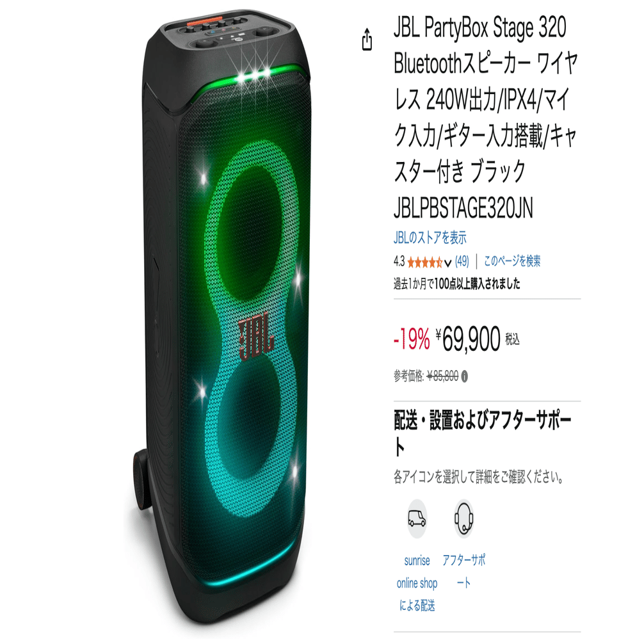Screen dimensions: 644x644
Task: Open the (49) customer reviews link
Action: 462,261
